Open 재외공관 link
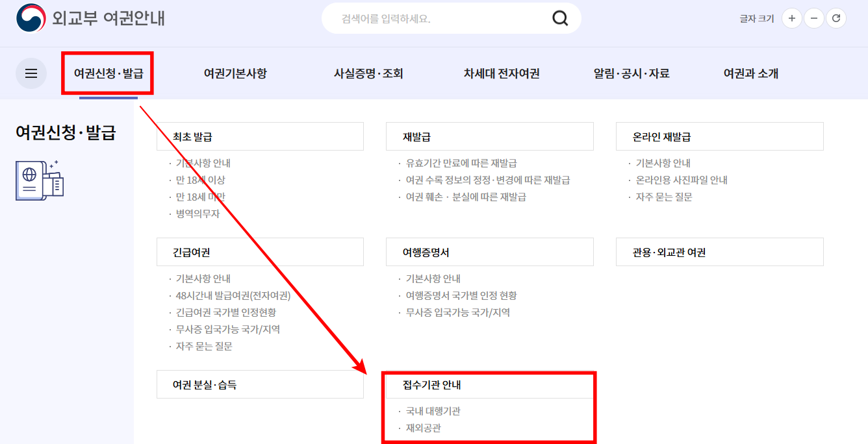Screen dimensions: 868x444 [424, 428]
